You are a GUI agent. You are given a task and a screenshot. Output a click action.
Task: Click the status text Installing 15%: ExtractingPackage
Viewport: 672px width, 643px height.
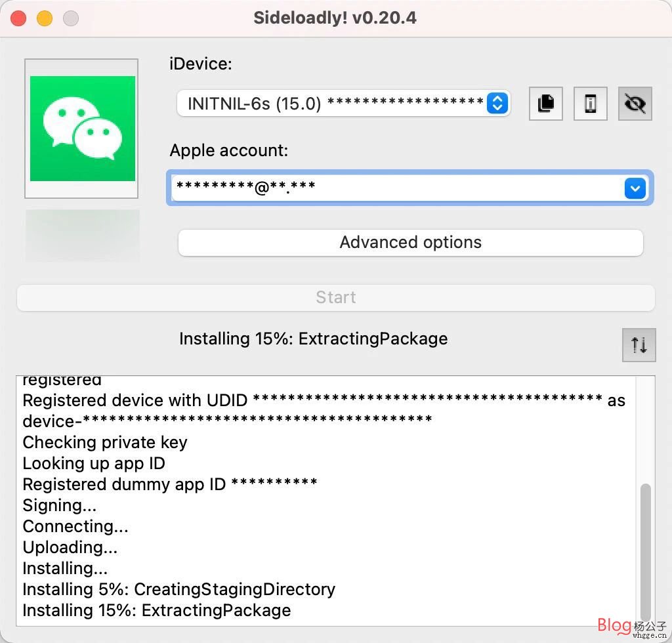point(313,339)
